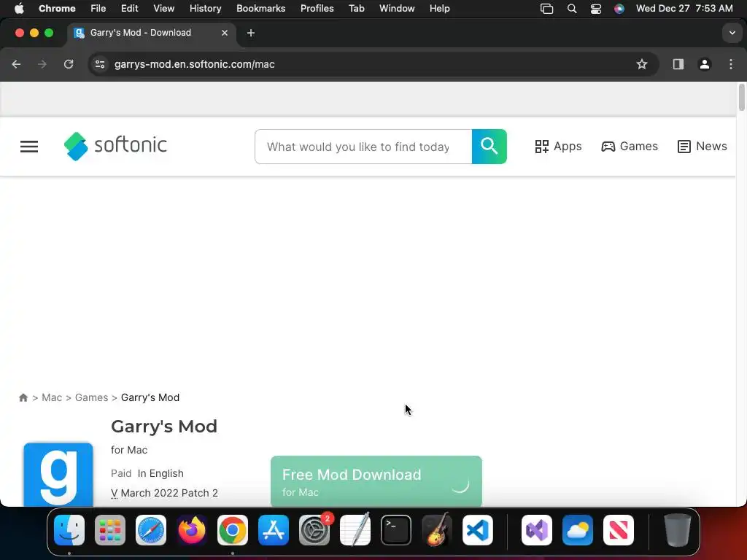
Task: Open the Profiles menu
Action: coord(317,9)
